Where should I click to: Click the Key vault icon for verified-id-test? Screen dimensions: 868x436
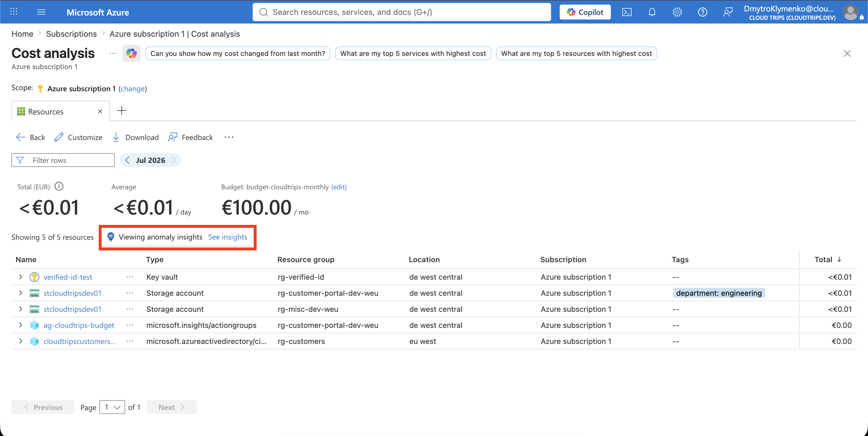34,277
